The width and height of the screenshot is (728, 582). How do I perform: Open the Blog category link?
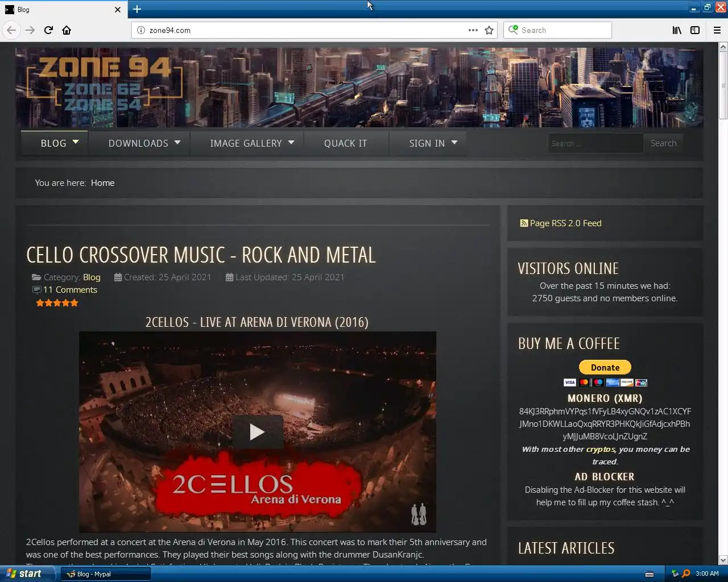[x=92, y=277]
